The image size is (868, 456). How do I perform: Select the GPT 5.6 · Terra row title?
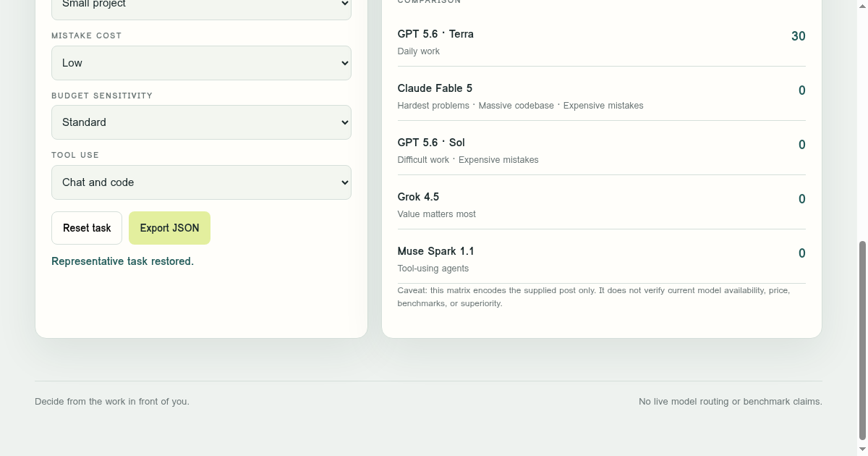click(x=435, y=34)
